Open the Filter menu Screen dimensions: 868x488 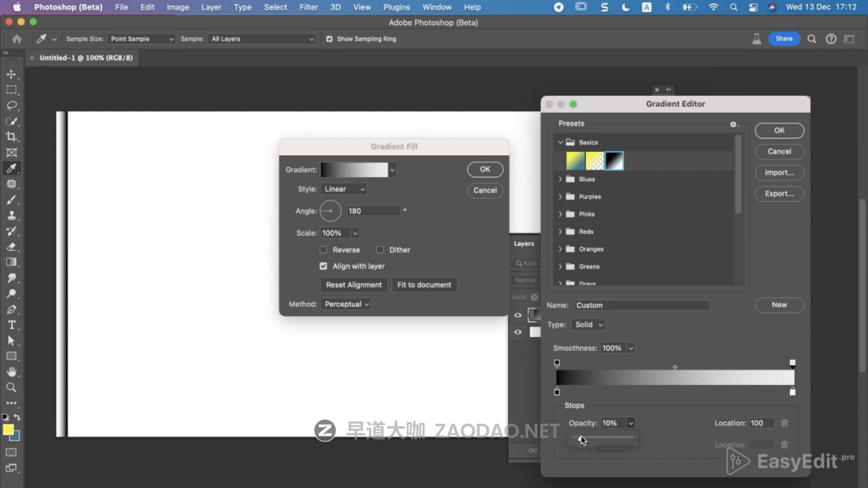click(309, 7)
